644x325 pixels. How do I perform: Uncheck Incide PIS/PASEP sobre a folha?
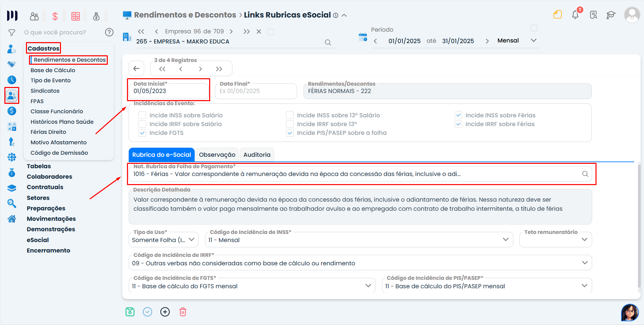[x=290, y=133]
